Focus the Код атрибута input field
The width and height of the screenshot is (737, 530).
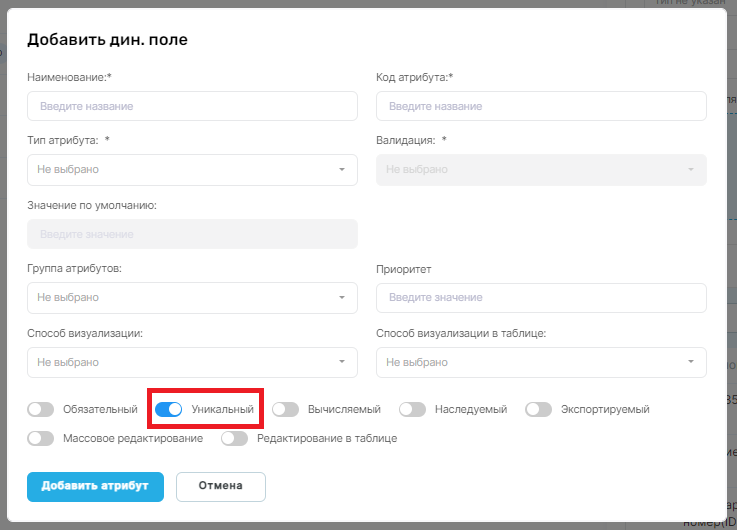[x=541, y=106]
